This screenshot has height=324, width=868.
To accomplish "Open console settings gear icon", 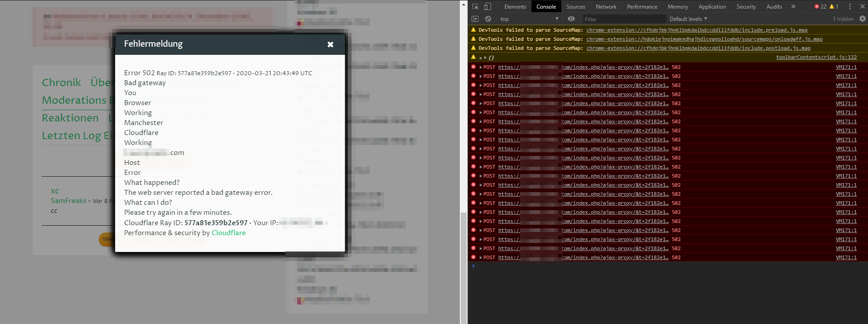I will coord(862,19).
